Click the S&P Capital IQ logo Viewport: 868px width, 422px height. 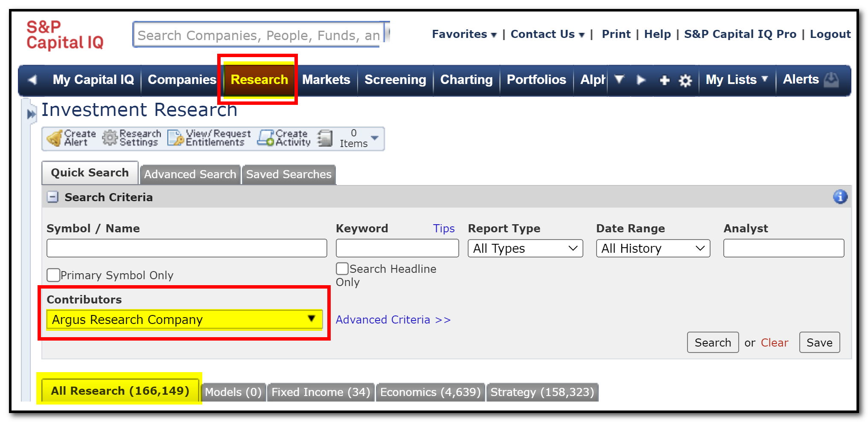coord(65,35)
